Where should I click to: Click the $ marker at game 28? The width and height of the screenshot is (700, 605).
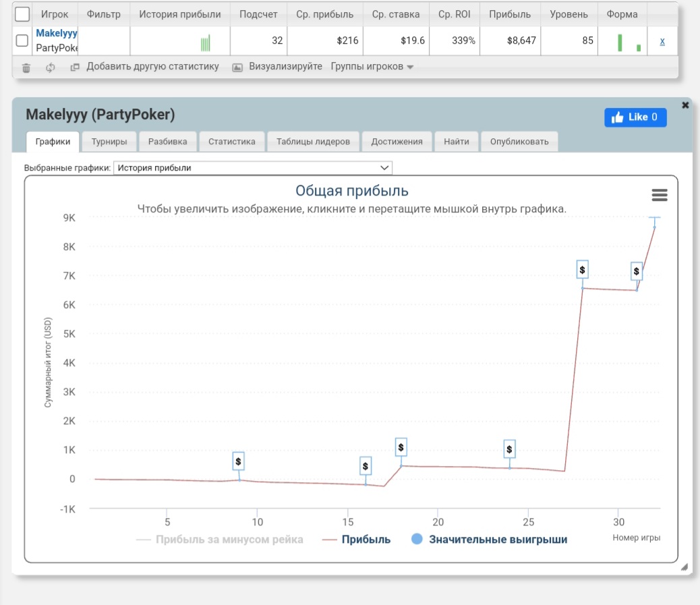click(x=583, y=270)
